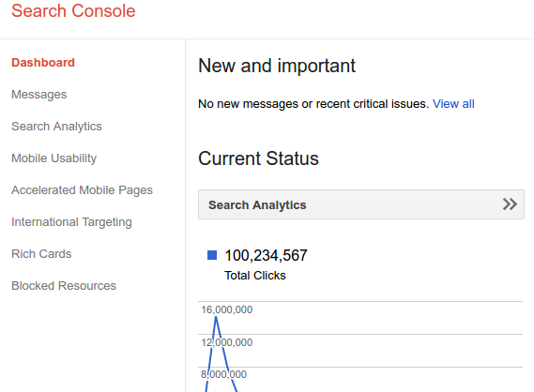The image size is (534, 392).
Task: Click the Search Console logo title
Action: (73, 11)
